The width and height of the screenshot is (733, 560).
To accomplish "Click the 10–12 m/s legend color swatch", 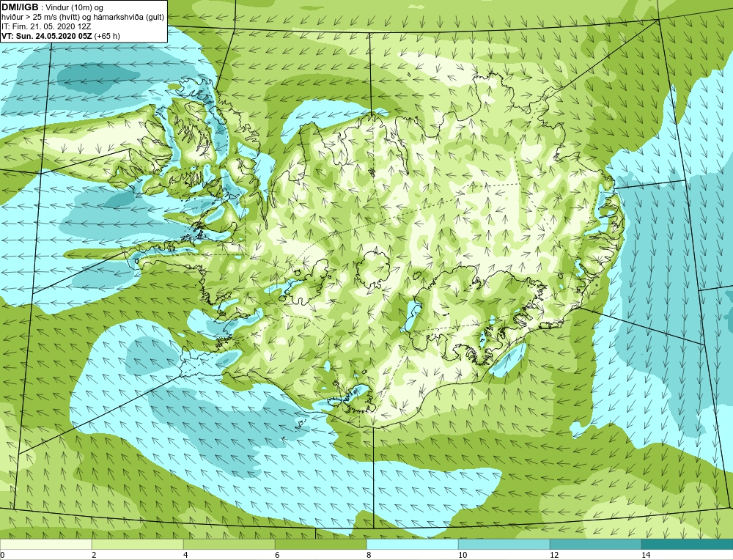I will 504,545.
